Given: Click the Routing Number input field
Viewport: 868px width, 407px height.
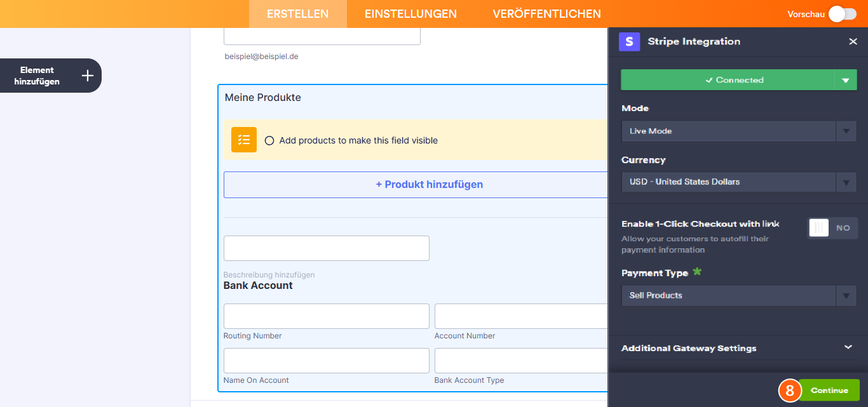Looking at the screenshot, I should coord(326,316).
